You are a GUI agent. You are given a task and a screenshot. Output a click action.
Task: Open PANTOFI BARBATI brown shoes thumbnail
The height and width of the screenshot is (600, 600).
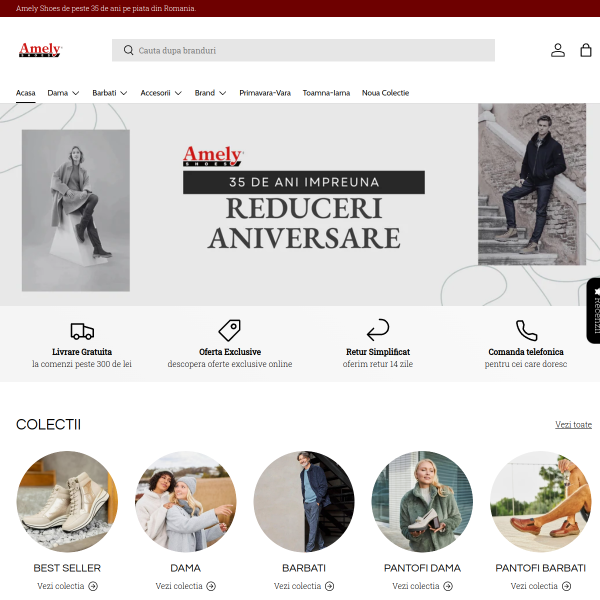point(540,501)
